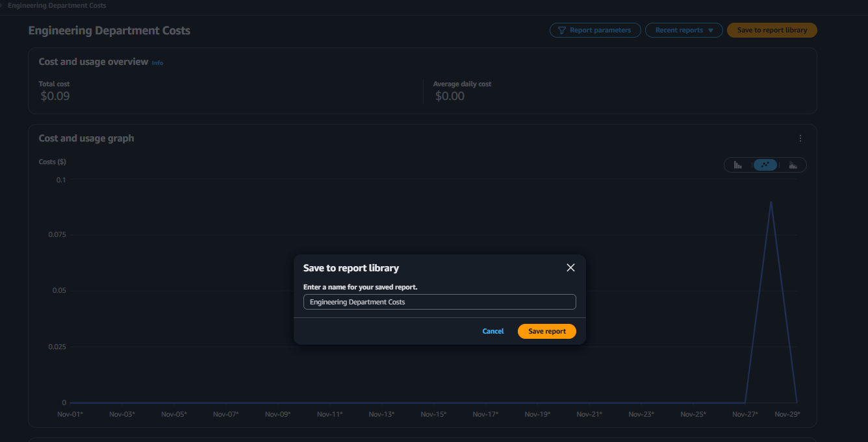Expand the Recent reports dropdown

[683, 31]
